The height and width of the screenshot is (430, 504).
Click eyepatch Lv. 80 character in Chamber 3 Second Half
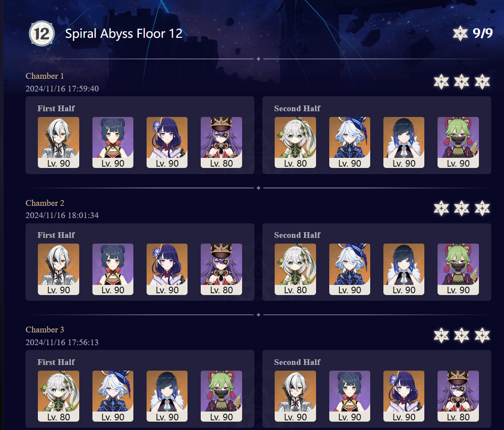[x=458, y=396]
